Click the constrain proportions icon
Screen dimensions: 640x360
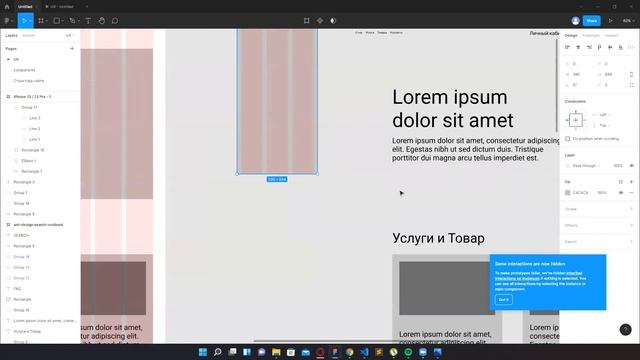click(x=631, y=74)
